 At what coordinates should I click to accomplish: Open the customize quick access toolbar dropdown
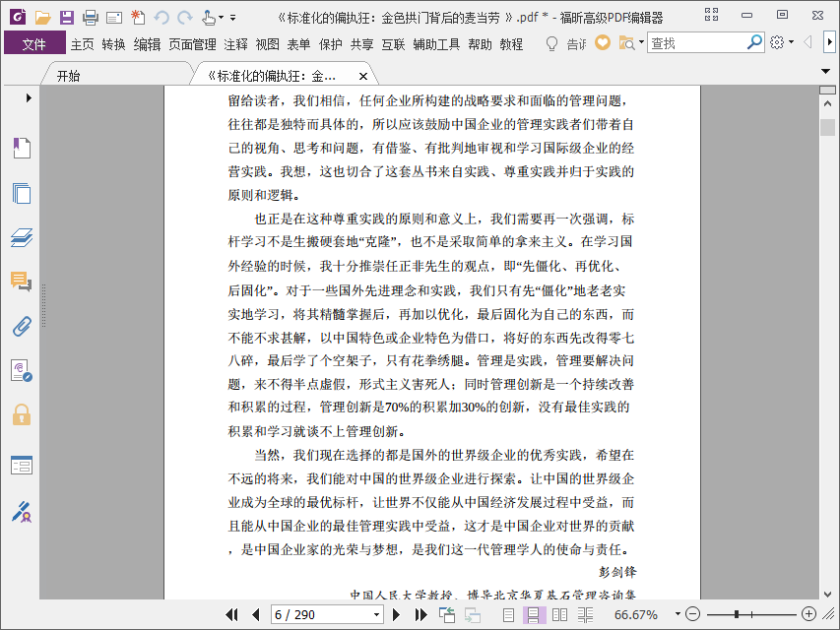[x=233, y=18]
